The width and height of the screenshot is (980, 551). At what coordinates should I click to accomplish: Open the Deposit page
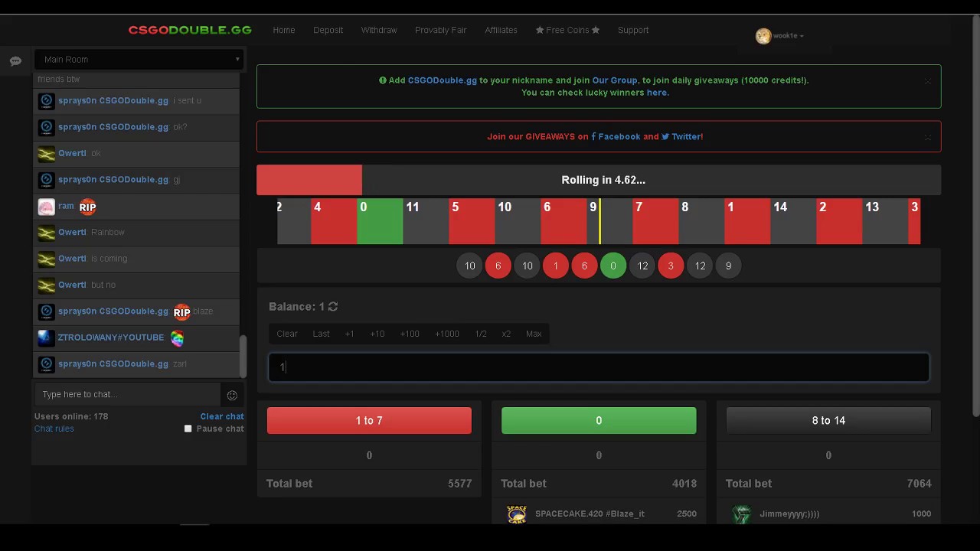[x=328, y=30]
